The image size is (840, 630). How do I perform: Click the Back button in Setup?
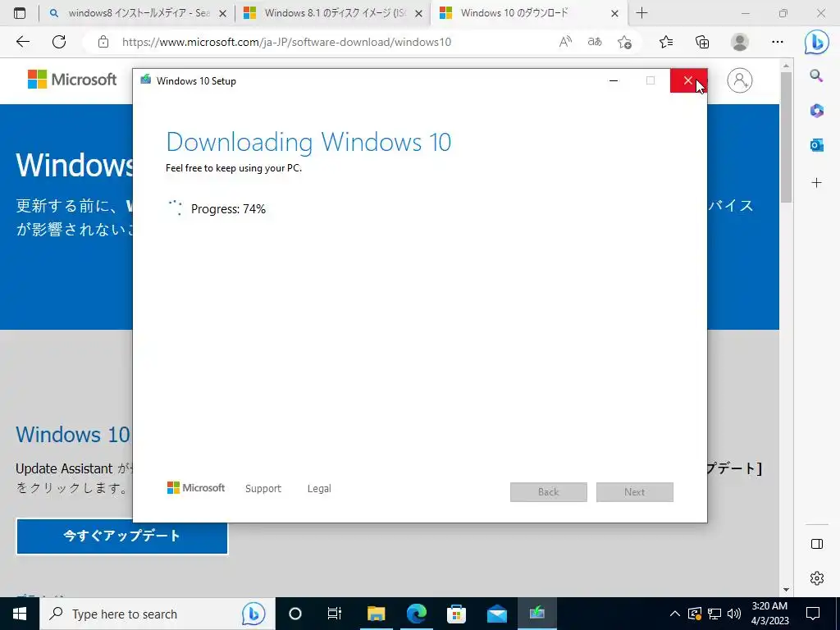click(549, 492)
